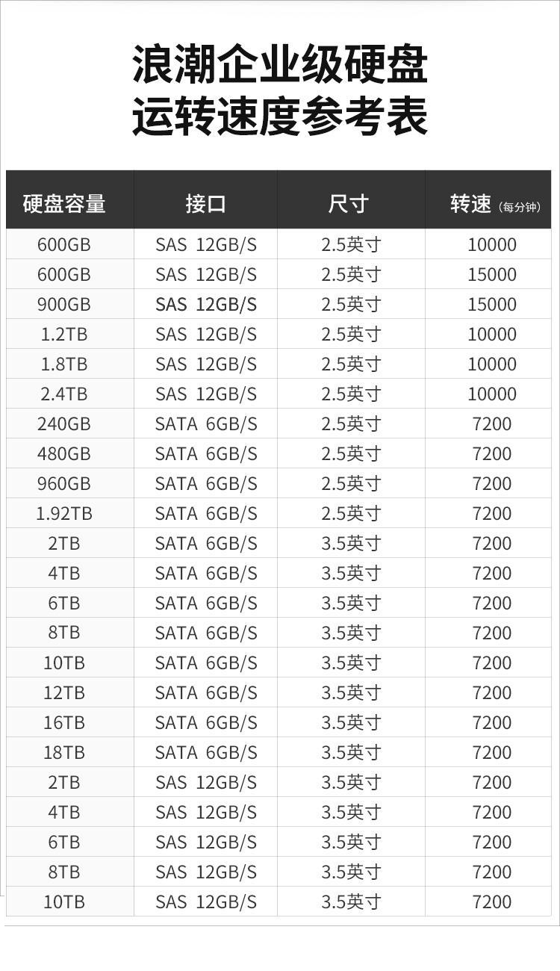Select the 尺寸 column header
The height and width of the screenshot is (971, 560).
click(349, 203)
